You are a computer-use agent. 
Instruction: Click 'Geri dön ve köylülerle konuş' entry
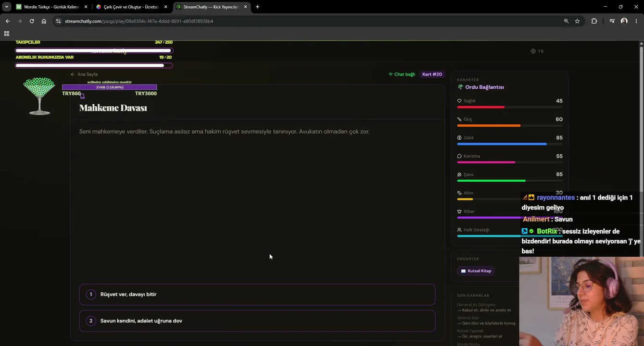click(486, 323)
